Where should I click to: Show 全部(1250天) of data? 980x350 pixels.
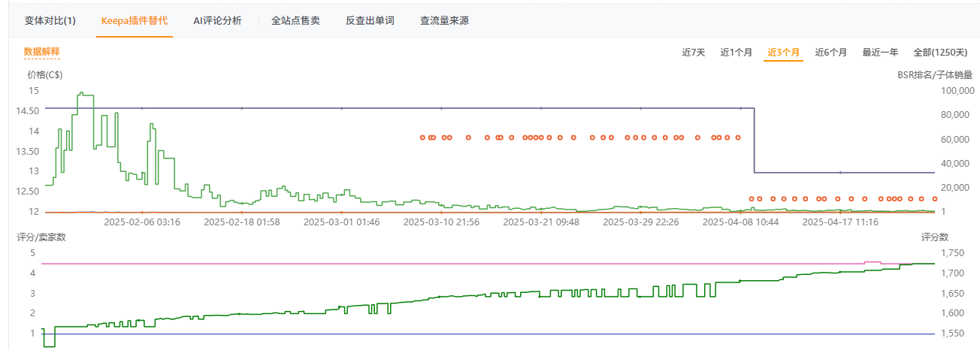pos(939,53)
